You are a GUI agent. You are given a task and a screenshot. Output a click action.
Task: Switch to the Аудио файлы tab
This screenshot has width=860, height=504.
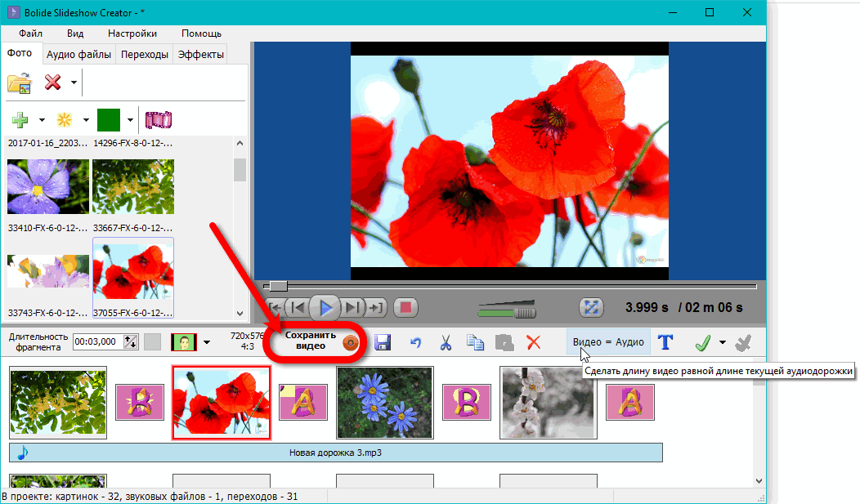click(78, 54)
